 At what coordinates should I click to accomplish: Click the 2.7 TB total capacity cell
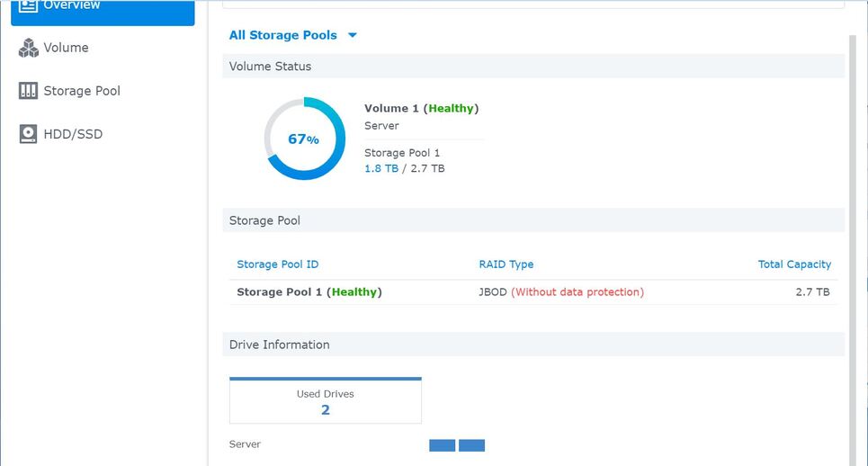coord(812,292)
